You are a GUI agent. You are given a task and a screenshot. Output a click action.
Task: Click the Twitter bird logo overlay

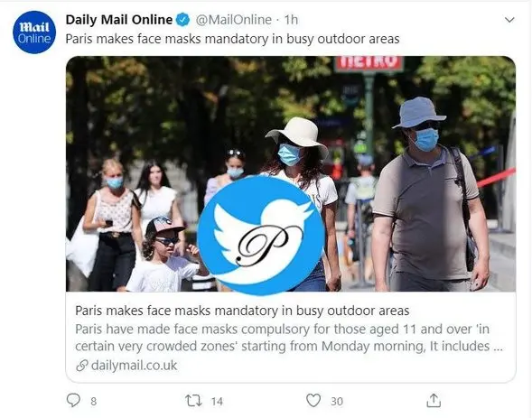261,235
